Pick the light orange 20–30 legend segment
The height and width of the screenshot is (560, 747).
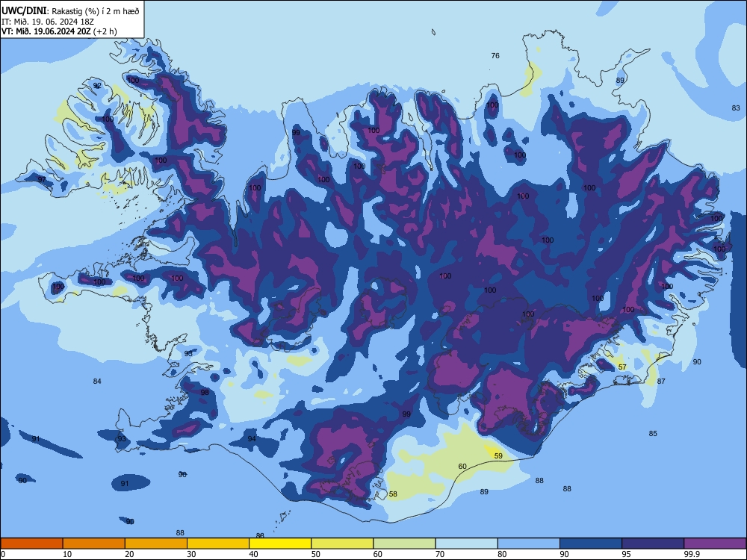pos(156,544)
